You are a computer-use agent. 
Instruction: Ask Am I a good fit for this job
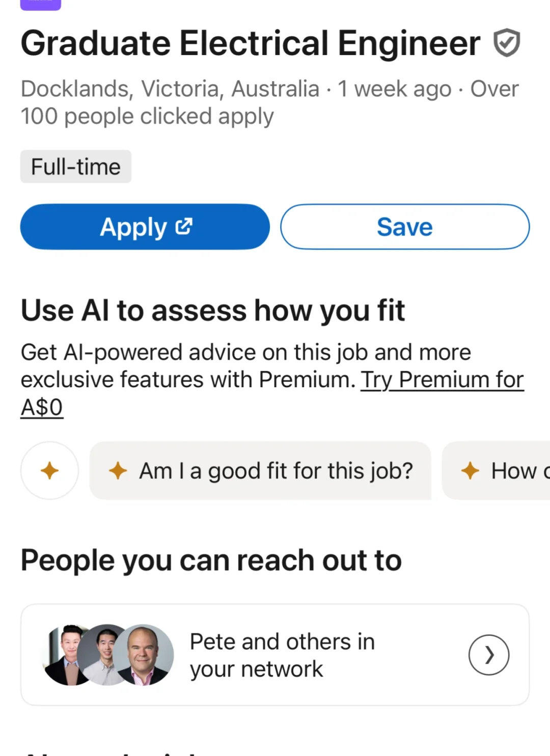[276, 470]
